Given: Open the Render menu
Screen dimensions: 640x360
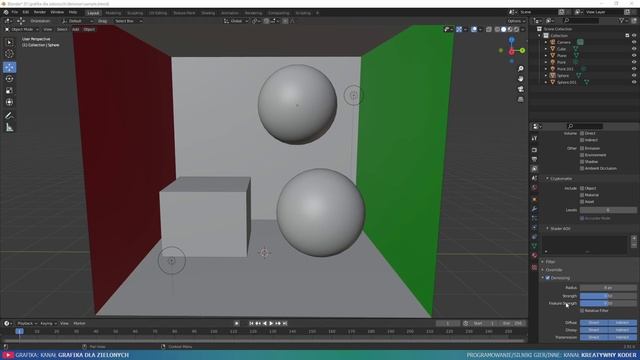Looking at the screenshot, I should (x=40, y=12).
